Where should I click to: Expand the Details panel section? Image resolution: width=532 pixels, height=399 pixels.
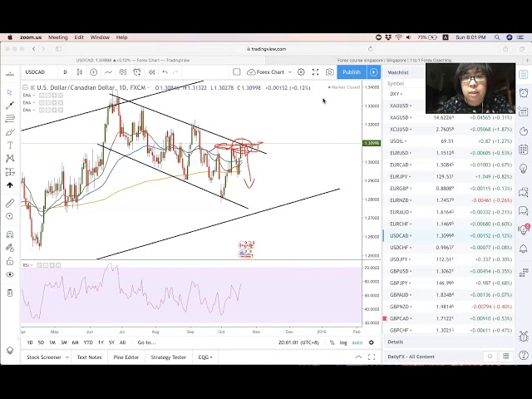[396, 342]
